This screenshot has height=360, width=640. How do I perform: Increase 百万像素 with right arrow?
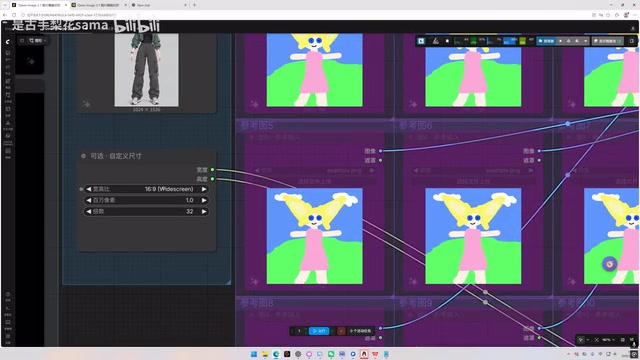(x=204, y=200)
